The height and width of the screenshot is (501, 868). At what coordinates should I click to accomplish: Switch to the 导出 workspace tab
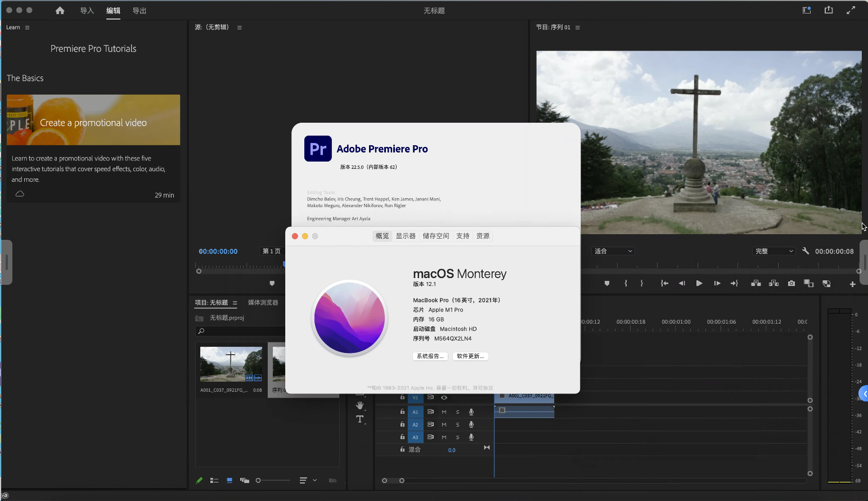139,11
